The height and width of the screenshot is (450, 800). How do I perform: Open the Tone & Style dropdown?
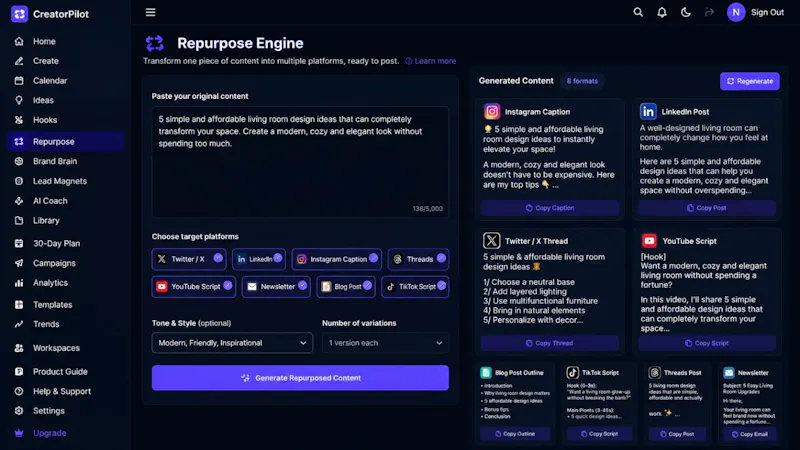pyautogui.click(x=232, y=343)
